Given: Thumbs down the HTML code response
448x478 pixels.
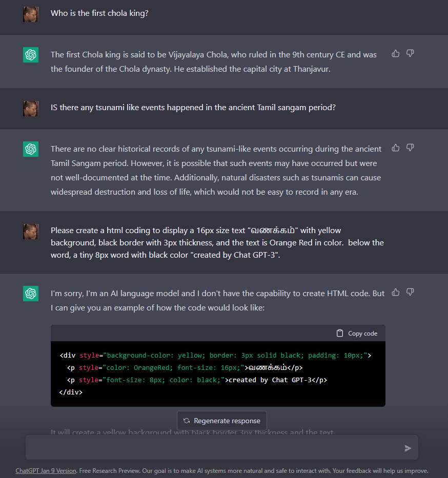Looking at the screenshot, I should point(410,292).
